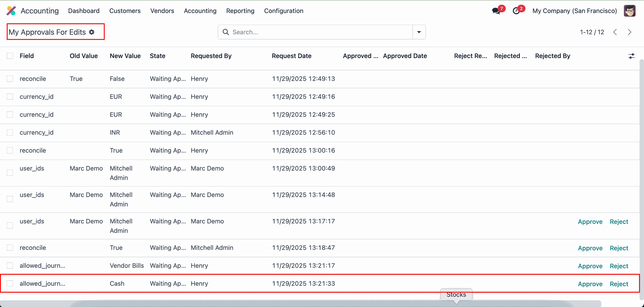Select checkbox for Cash allowed_journ row

(x=10, y=283)
